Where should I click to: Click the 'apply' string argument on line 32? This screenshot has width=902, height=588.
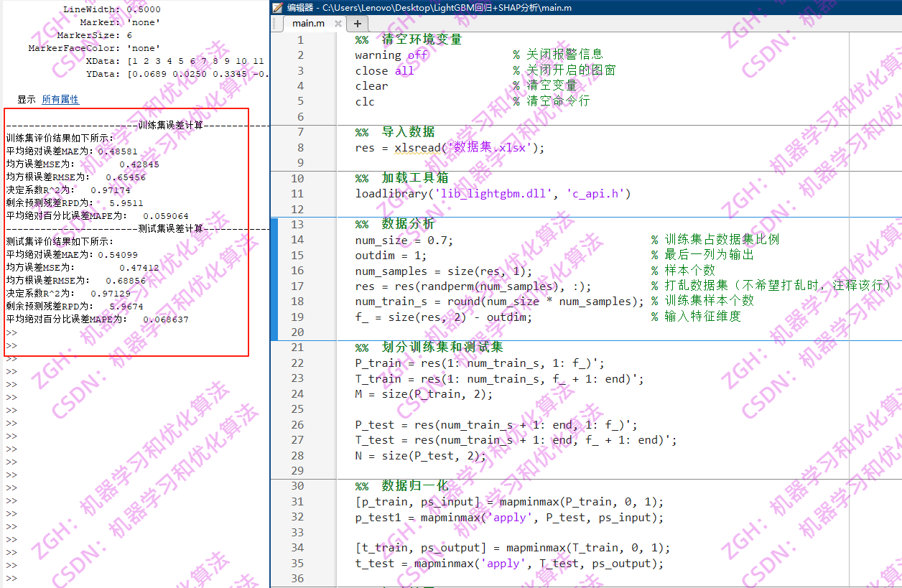tap(509, 517)
